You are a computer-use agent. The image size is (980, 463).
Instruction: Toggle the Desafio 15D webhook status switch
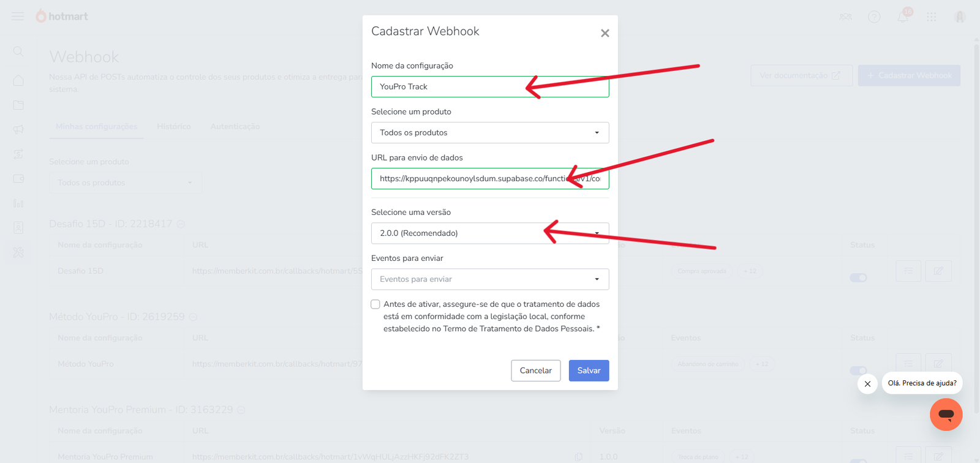coord(858,278)
